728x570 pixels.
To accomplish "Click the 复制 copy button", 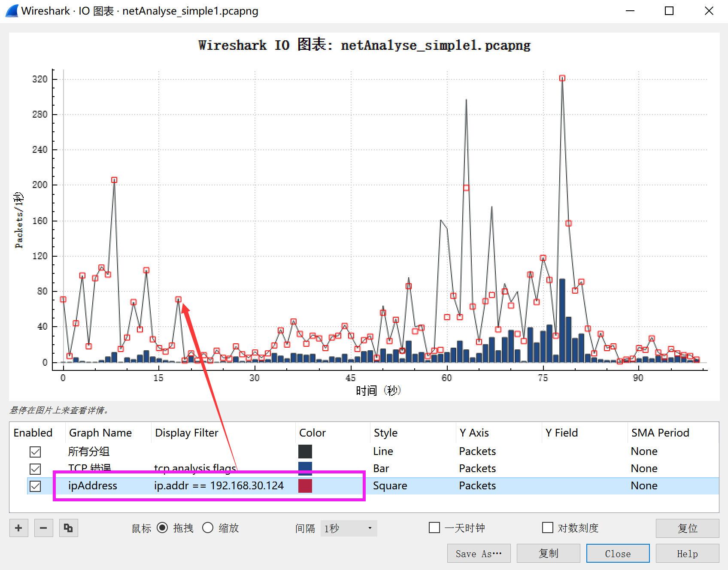I will [548, 554].
